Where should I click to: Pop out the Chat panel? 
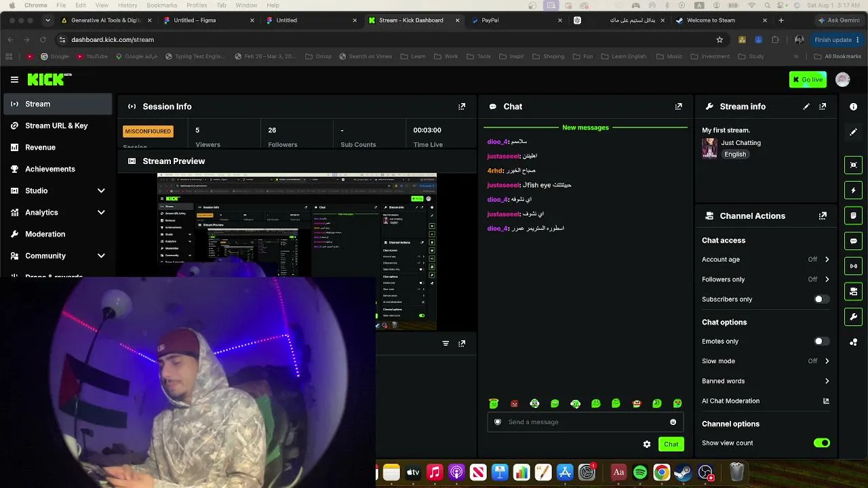678,106
